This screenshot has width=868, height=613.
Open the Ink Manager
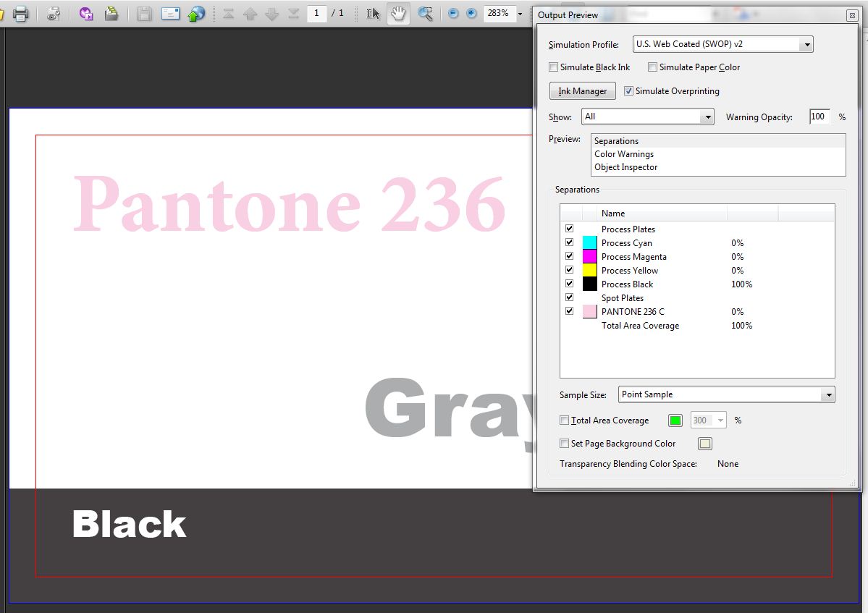click(x=582, y=90)
